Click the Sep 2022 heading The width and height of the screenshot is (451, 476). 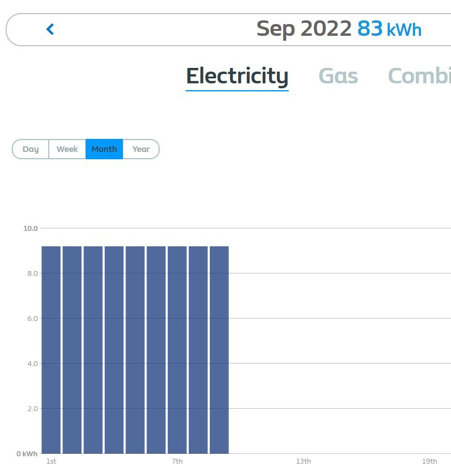[304, 29]
